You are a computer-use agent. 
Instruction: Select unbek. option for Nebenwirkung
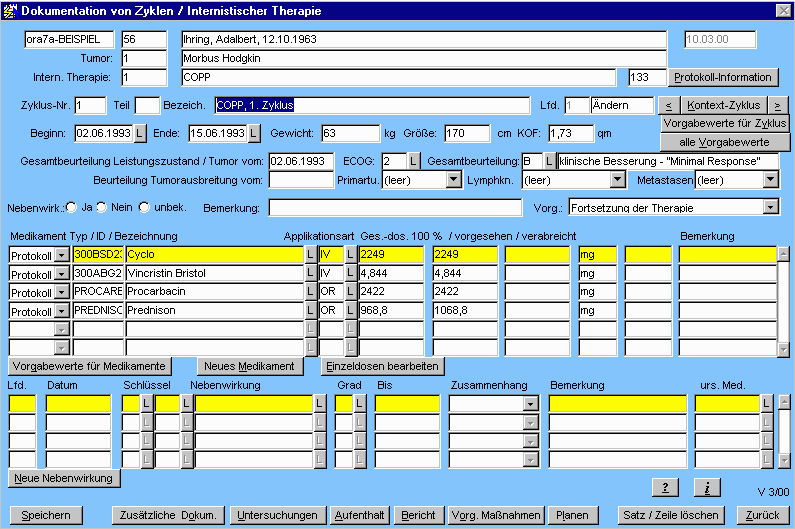[145, 207]
